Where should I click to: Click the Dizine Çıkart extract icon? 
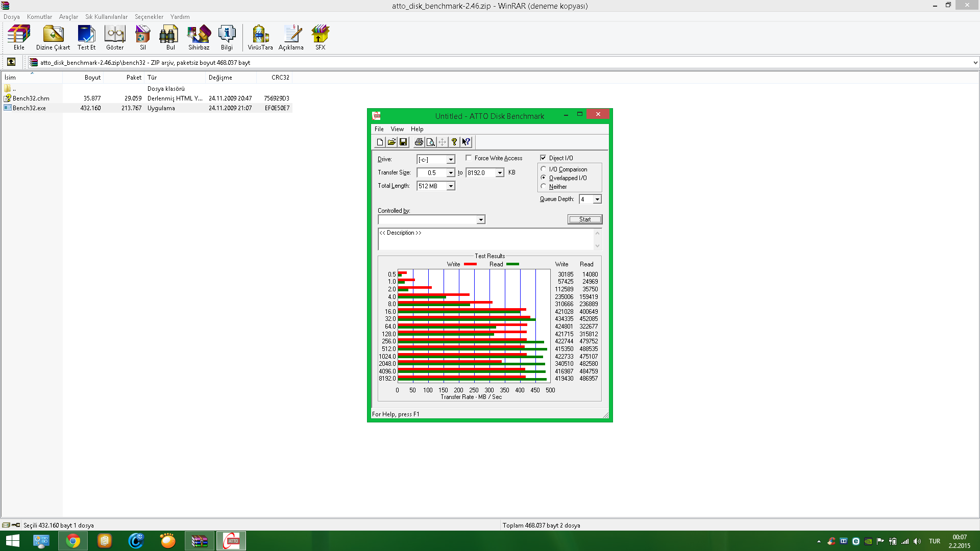pos(53,38)
